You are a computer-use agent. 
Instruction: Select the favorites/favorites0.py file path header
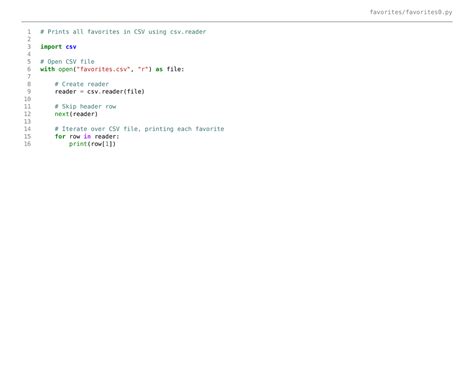point(411,12)
